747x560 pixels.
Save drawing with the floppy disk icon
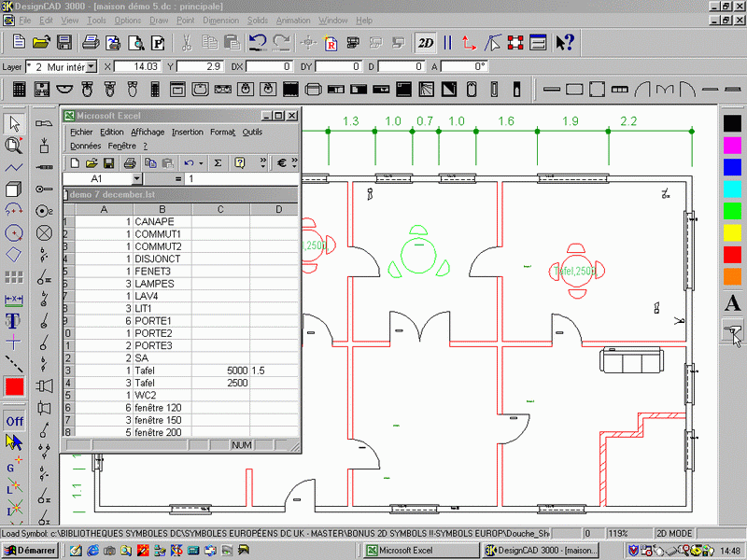(x=64, y=42)
